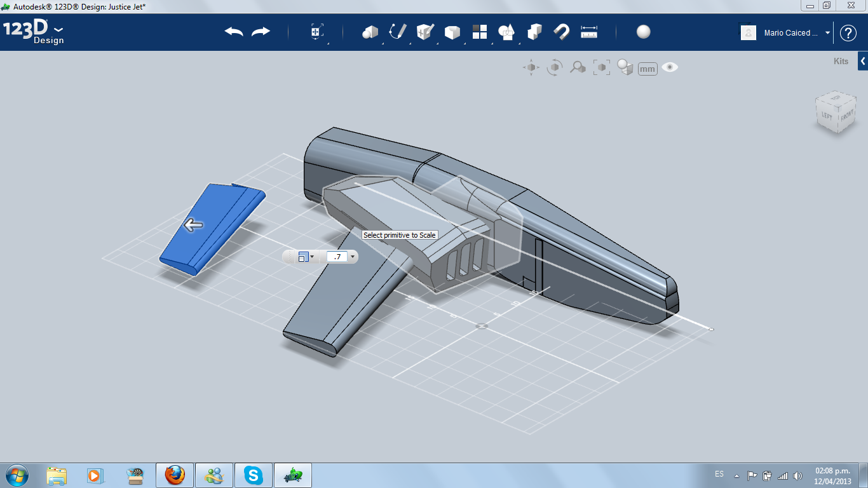
Task: Select the Measure ruler tool
Action: pos(589,32)
